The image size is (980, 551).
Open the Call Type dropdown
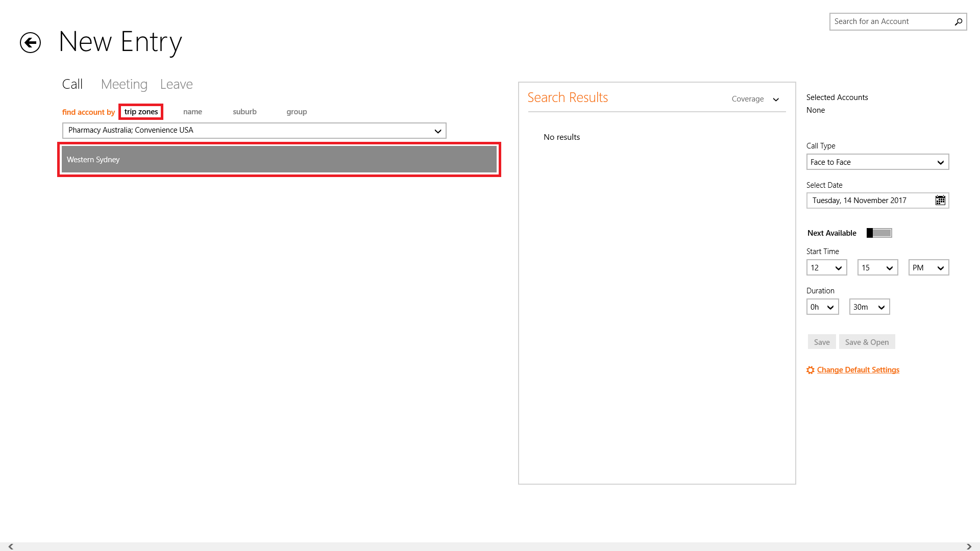pos(877,162)
